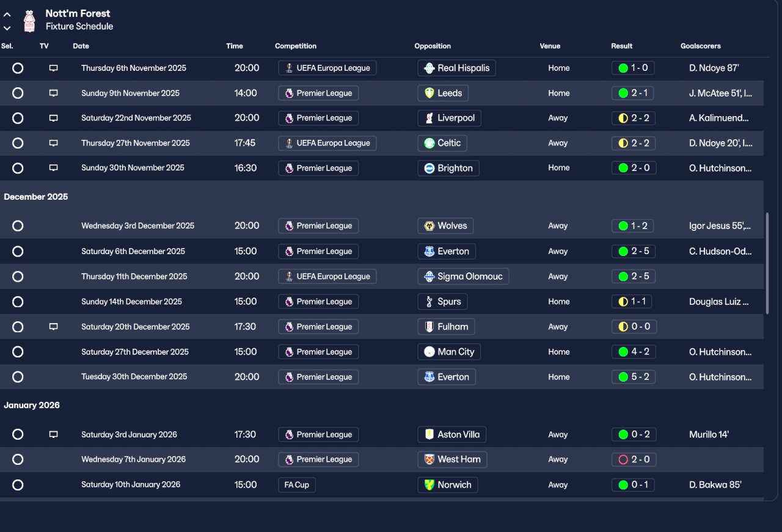This screenshot has height=532, width=782.
Task: Click the TV icon for the Real Hispalis match
Action: pyautogui.click(x=53, y=68)
